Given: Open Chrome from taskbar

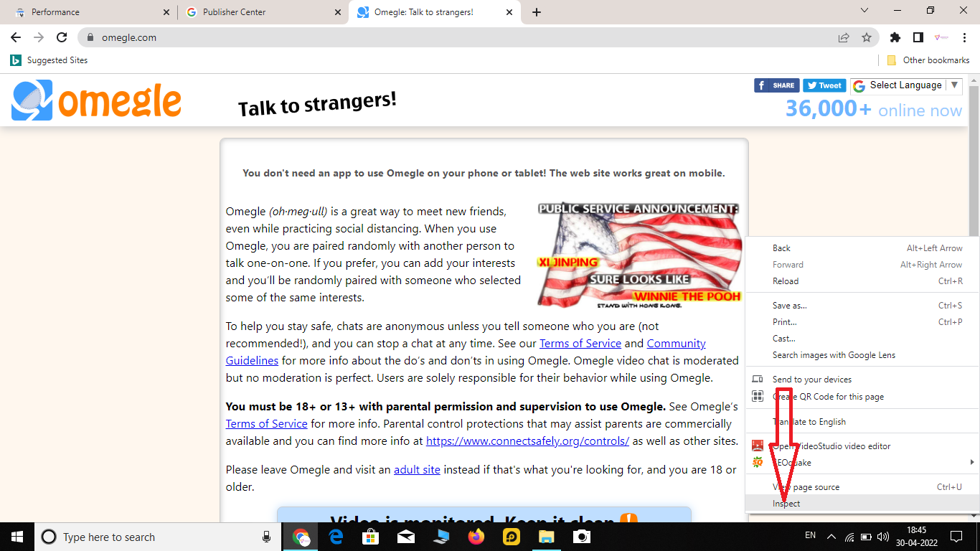Looking at the screenshot, I should click(301, 537).
